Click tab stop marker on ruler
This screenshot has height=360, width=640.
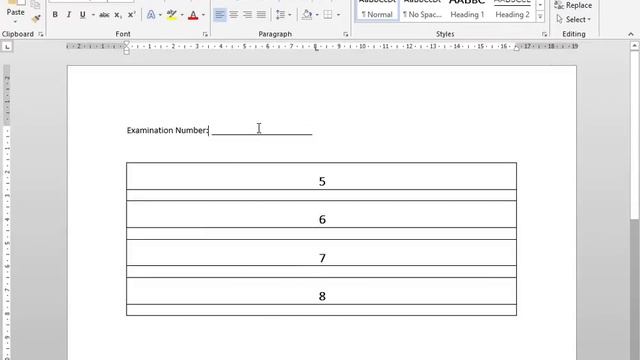click(316, 48)
